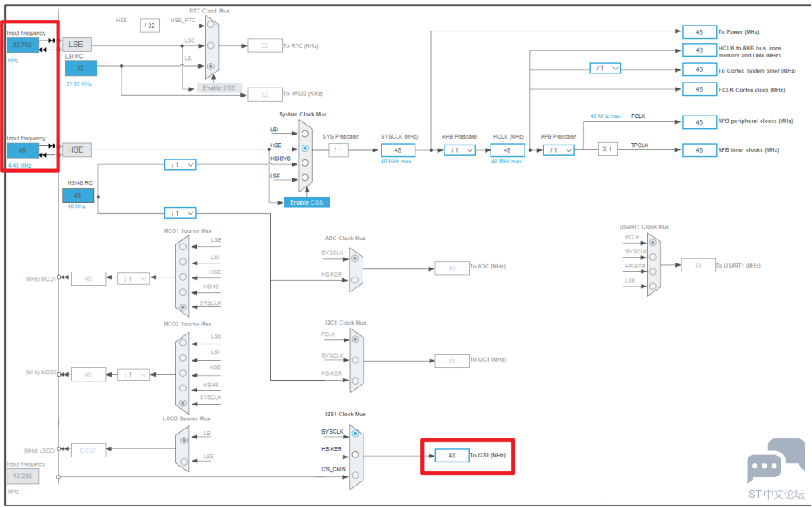Click the To ADC (MHz) value box
Viewport: 812px width, 507px height.
pos(452,268)
